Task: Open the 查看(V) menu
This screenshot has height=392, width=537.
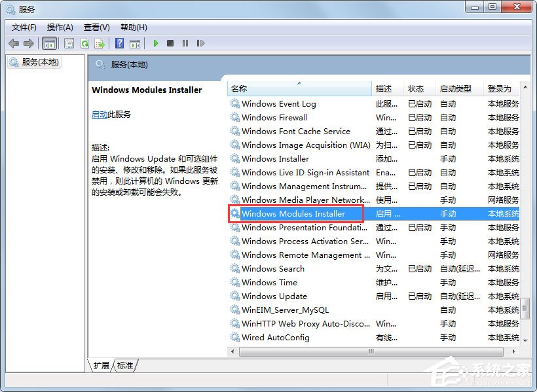Action: pyautogui.click(x=96, y=27)
